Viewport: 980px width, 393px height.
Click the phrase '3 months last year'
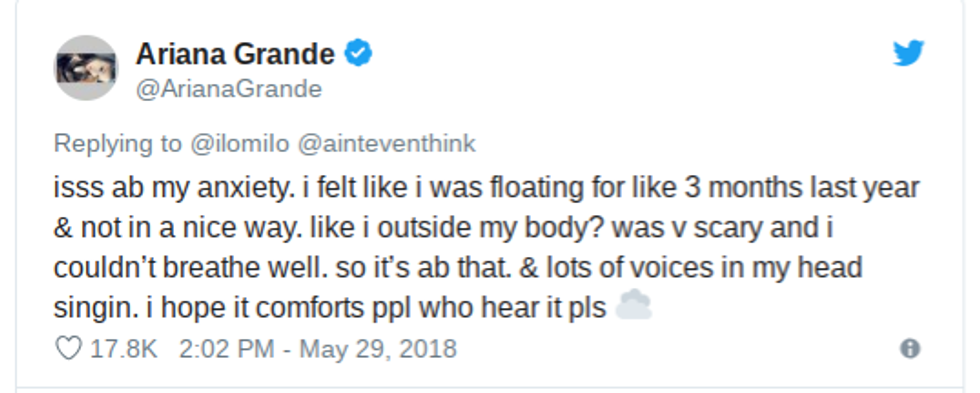[x=802, y=188]
